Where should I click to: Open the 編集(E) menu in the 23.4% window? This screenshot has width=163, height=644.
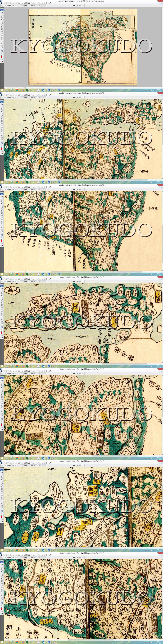[x=9, y=3]
